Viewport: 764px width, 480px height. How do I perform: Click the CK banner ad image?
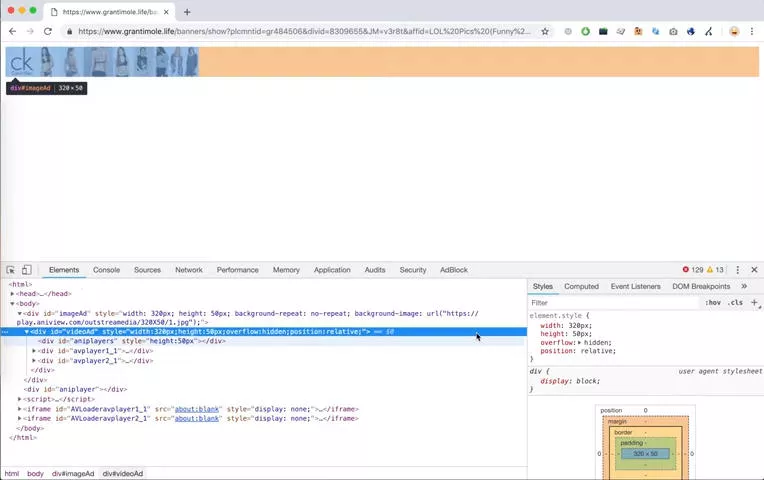point(102,62)
